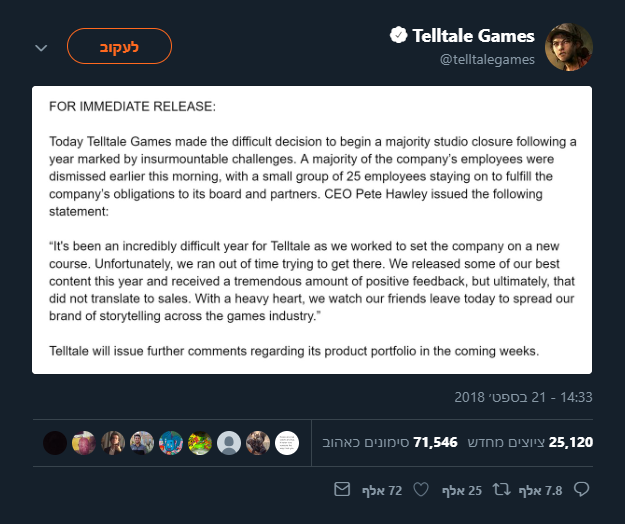
Task: Click the reply speech bubble icon
Action: [581, 490]
